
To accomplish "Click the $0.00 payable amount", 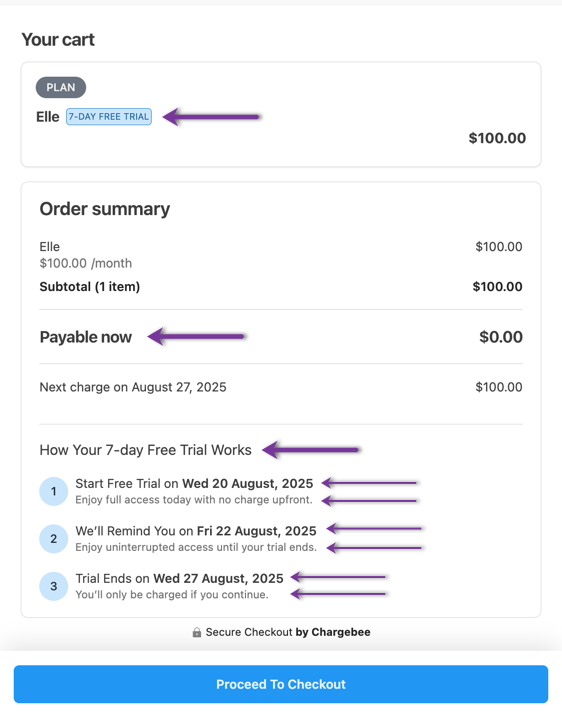I will click(501, 337).
